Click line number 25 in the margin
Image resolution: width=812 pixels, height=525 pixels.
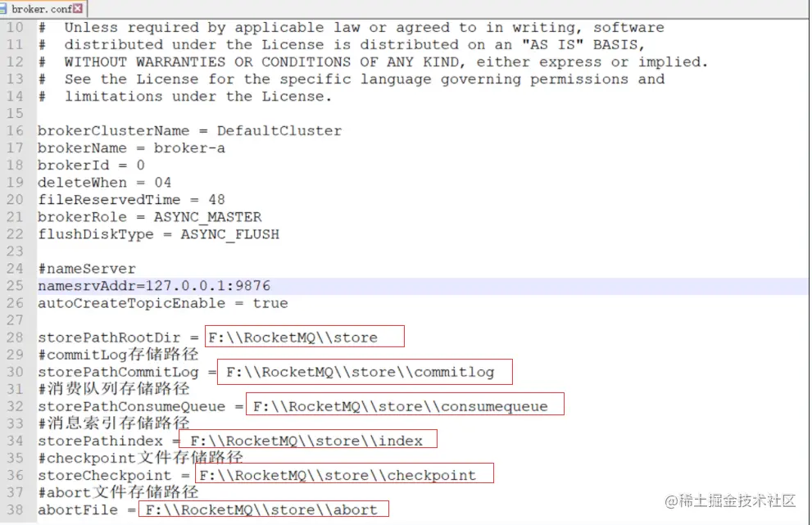[15, 286]
